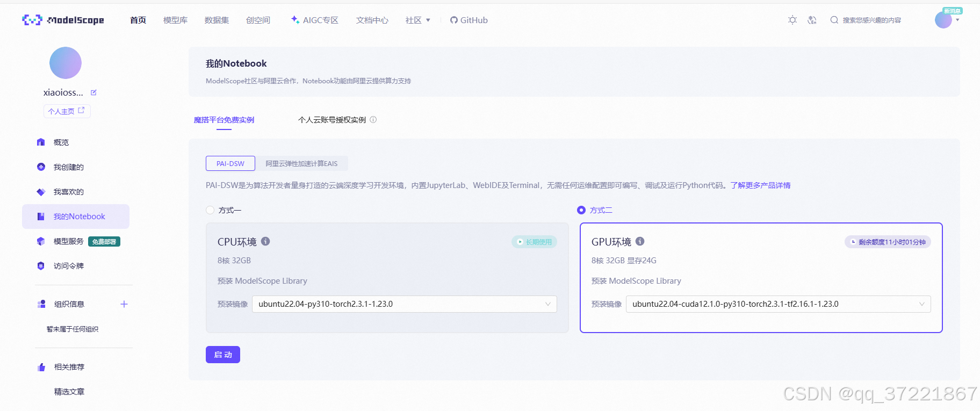This screenshot has width=980, height=411.
Task: Click the ModelScope logo
Action: click(63, 20)
